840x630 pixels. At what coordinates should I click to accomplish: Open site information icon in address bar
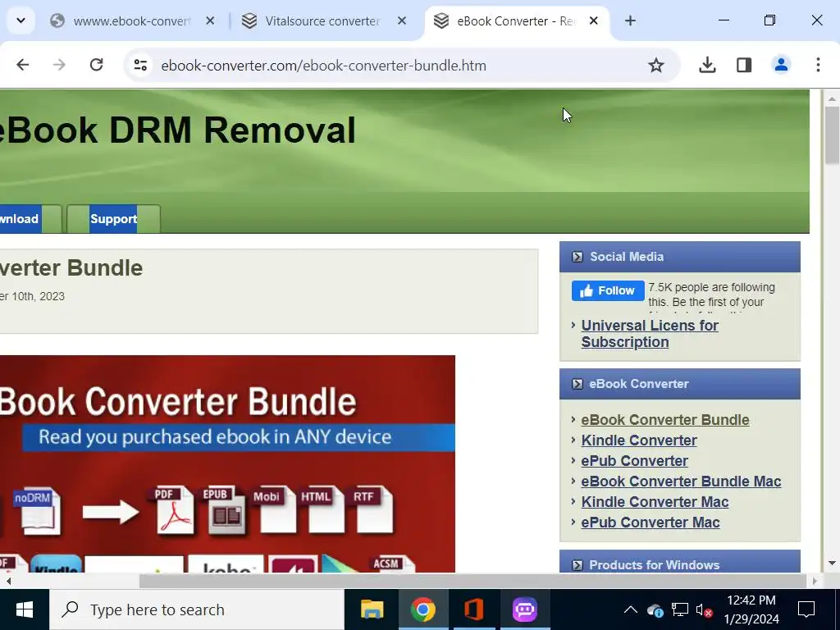pyautogui.click(x=140, y=66)
